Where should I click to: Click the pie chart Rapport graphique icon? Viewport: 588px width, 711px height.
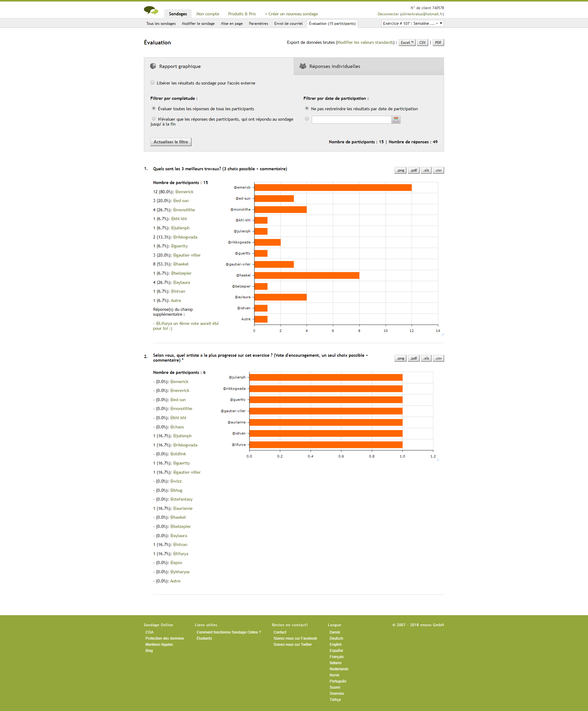click(x=153, y=66)
